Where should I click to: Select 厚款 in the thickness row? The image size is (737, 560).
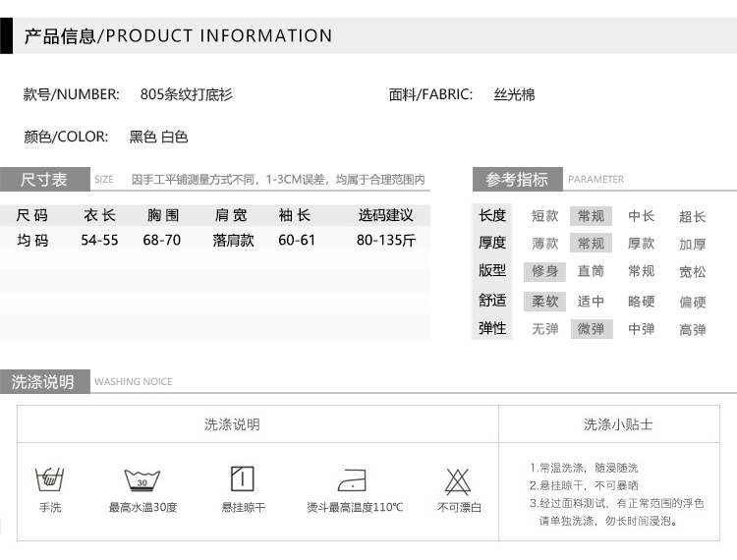pos(641,244)
